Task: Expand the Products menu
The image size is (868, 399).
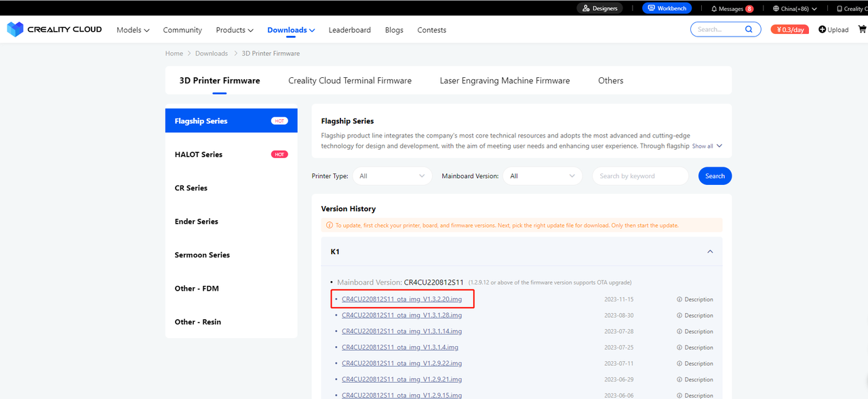Action: 235,30
